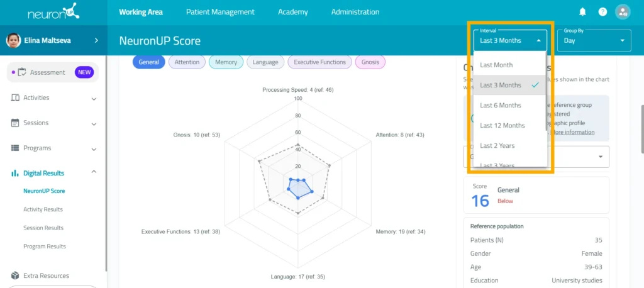Click the NEW badge on Assessment

tap(84, 72)
